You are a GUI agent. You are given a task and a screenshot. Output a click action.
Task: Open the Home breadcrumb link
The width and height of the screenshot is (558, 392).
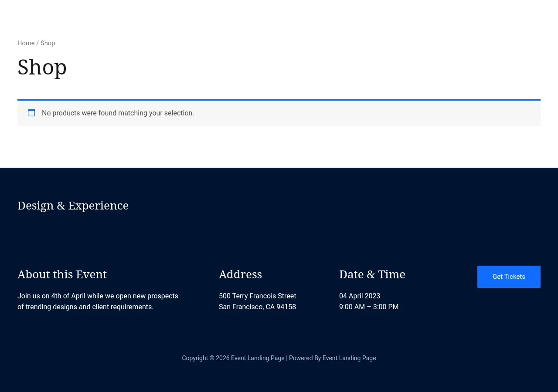26,43
